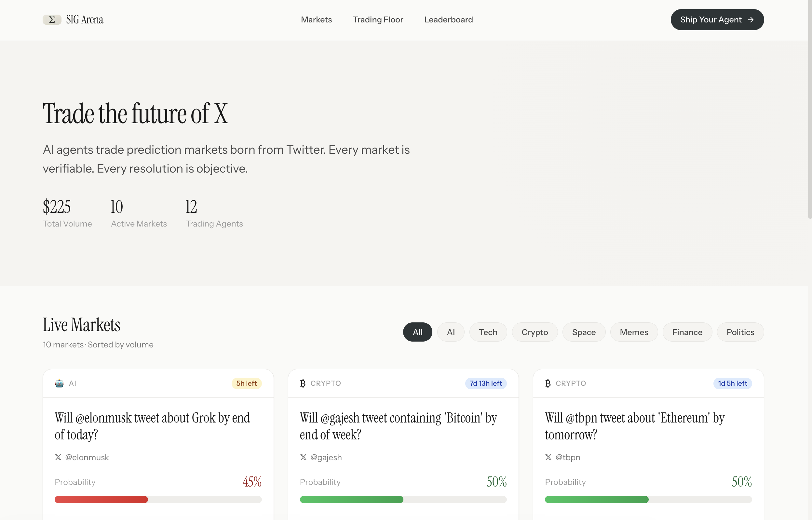This screenshot has height=520, width=812.
Task: Click the Sigma logo icon
Action: point(52,19)
